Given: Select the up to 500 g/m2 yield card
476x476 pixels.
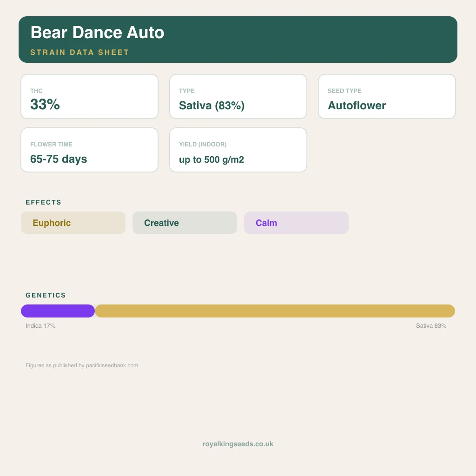Looking at the screenshot, I should (x=238, y=150).
